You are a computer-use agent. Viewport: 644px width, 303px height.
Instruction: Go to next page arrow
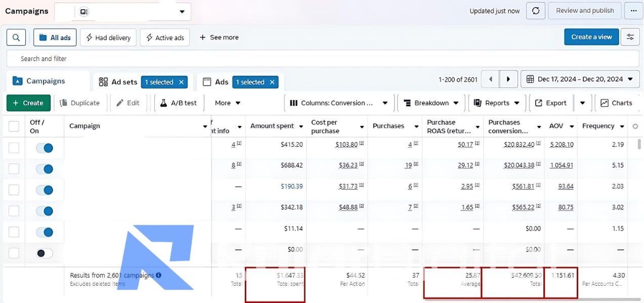(x=508, y=80)
